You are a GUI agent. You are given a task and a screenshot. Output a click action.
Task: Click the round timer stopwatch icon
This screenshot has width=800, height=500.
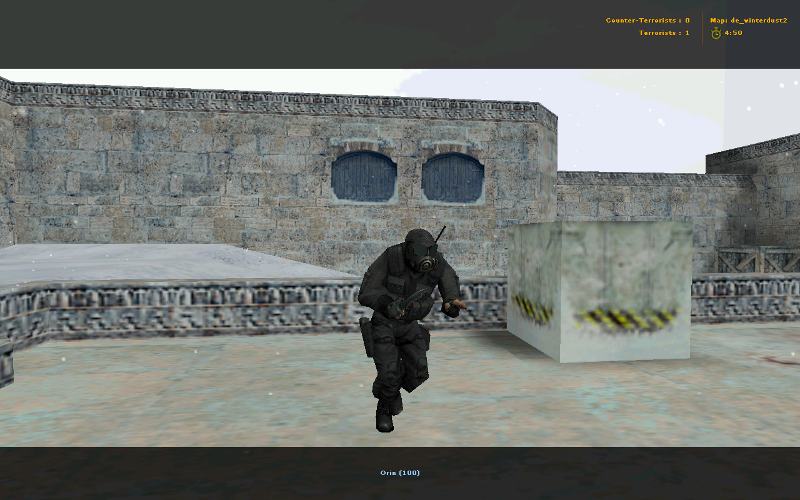(716, 33)
